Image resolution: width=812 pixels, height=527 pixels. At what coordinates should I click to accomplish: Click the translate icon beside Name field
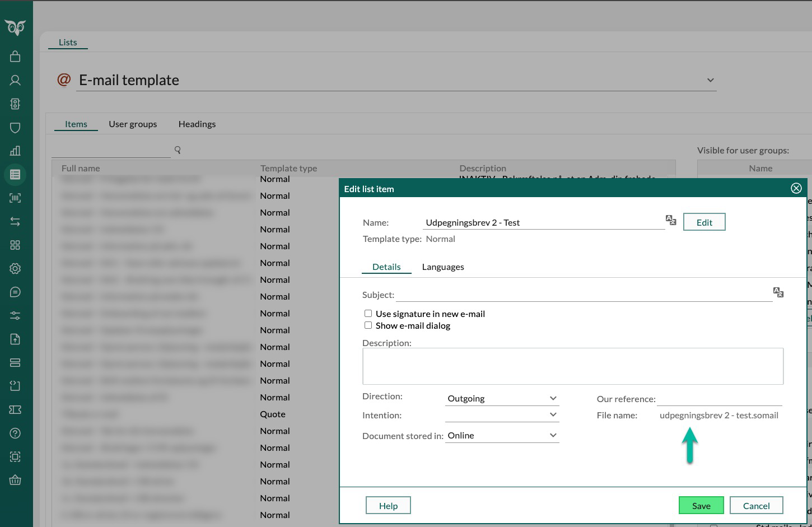[x=671, y=220]
